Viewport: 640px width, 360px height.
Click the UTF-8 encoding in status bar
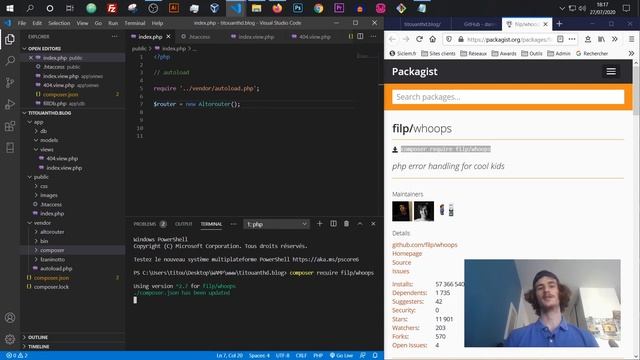[x=282, y=356]
